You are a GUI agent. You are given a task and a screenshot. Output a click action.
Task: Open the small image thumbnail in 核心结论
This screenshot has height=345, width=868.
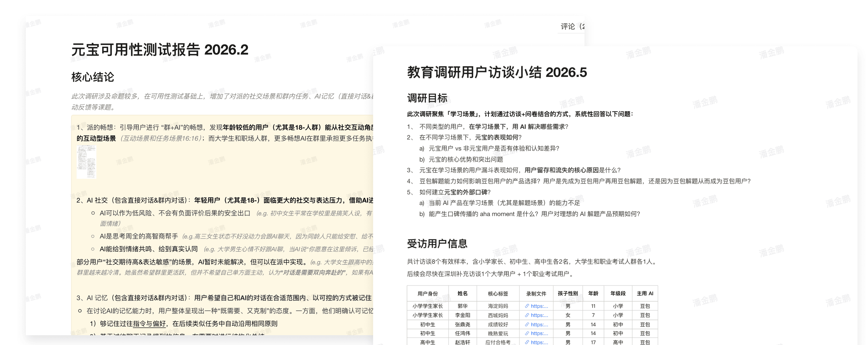pyautogui.click(x=87, y=162)
